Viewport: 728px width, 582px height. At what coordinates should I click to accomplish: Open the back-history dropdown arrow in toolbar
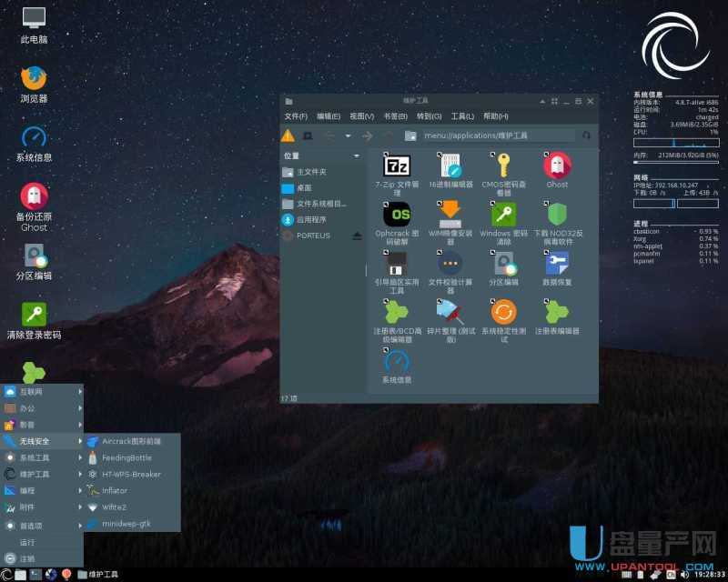348,135
